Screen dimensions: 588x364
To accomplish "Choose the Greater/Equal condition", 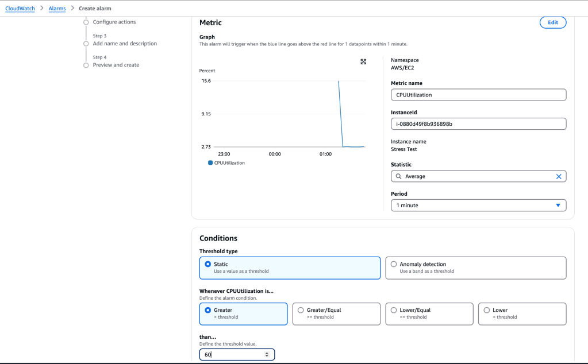I will click(301, 310).
